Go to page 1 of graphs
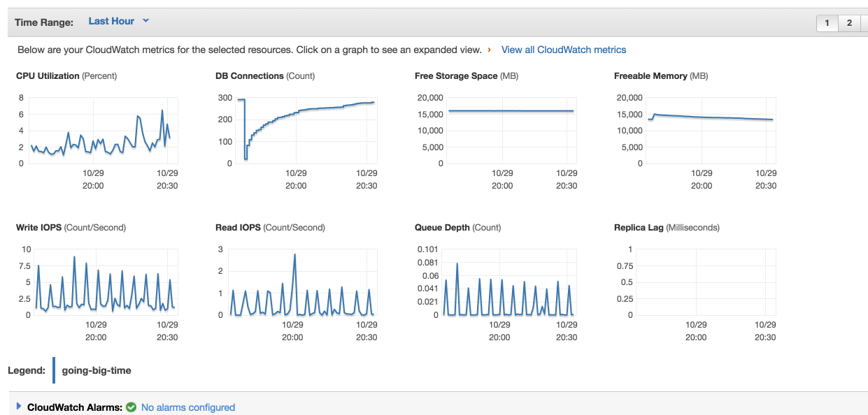 (827, 23)
